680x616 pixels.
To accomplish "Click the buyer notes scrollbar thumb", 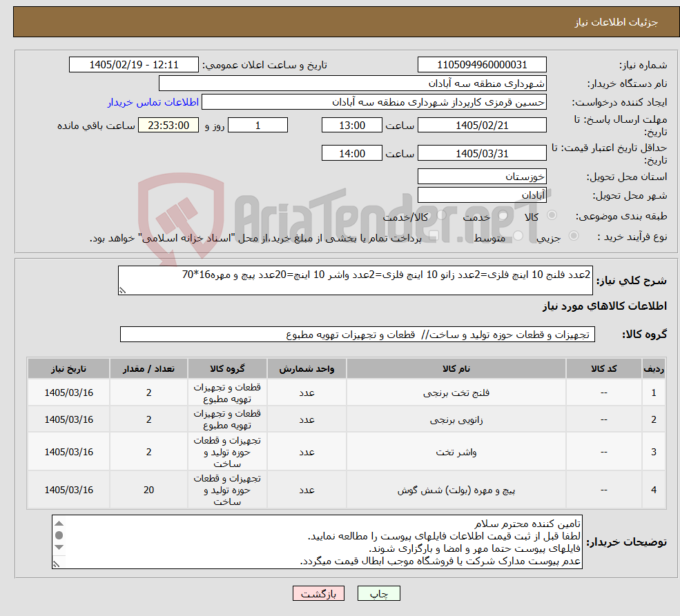I will coord(59,535).
